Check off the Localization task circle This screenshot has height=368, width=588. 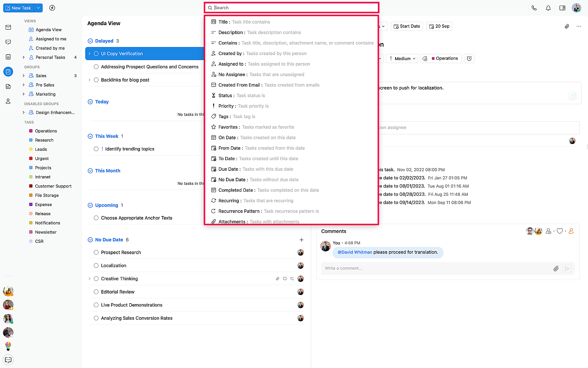(x=96, y=266)
